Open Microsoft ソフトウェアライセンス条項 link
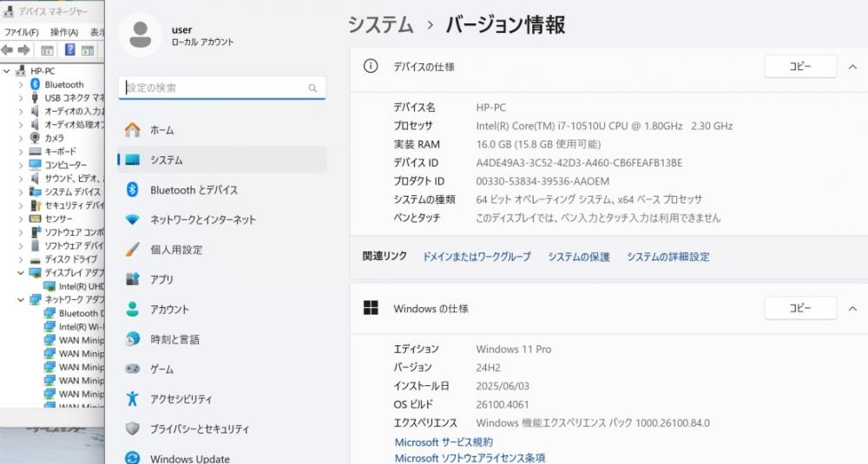 click(x=470, y=458)
